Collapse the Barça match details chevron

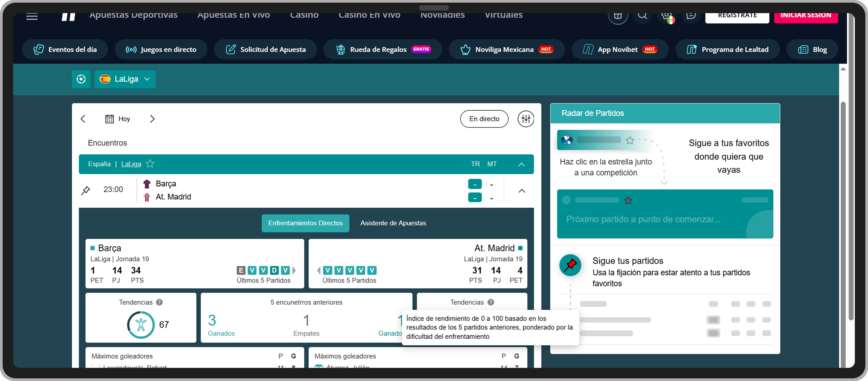coord(521,191)
